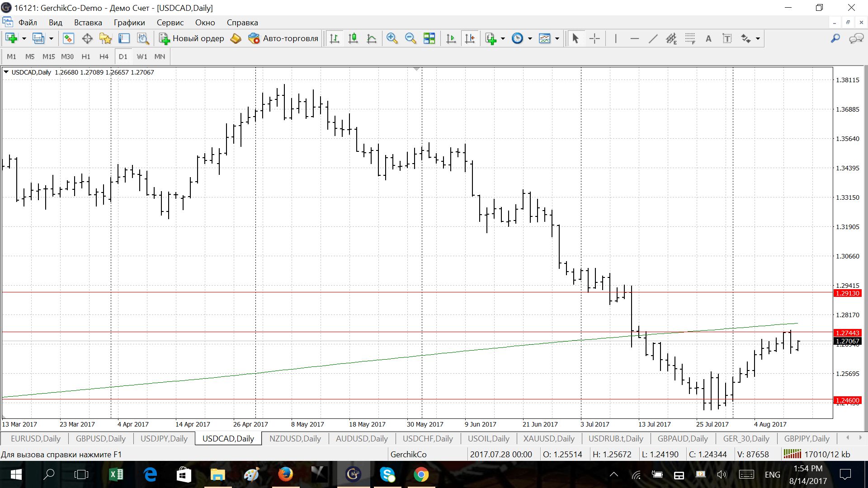The width and height of the screenshot is (868, 488).
Task: Select the trendline drawing tool
Action: coord(653,39)
